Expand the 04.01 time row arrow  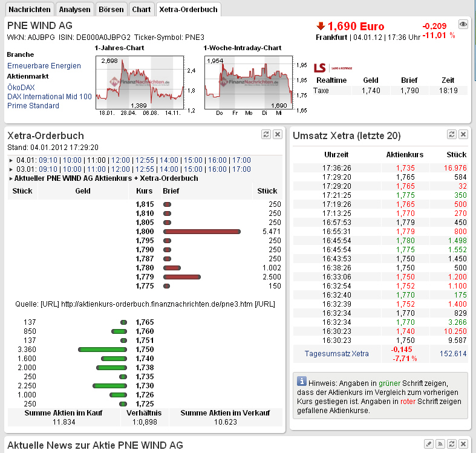click(x=11, y=160)
